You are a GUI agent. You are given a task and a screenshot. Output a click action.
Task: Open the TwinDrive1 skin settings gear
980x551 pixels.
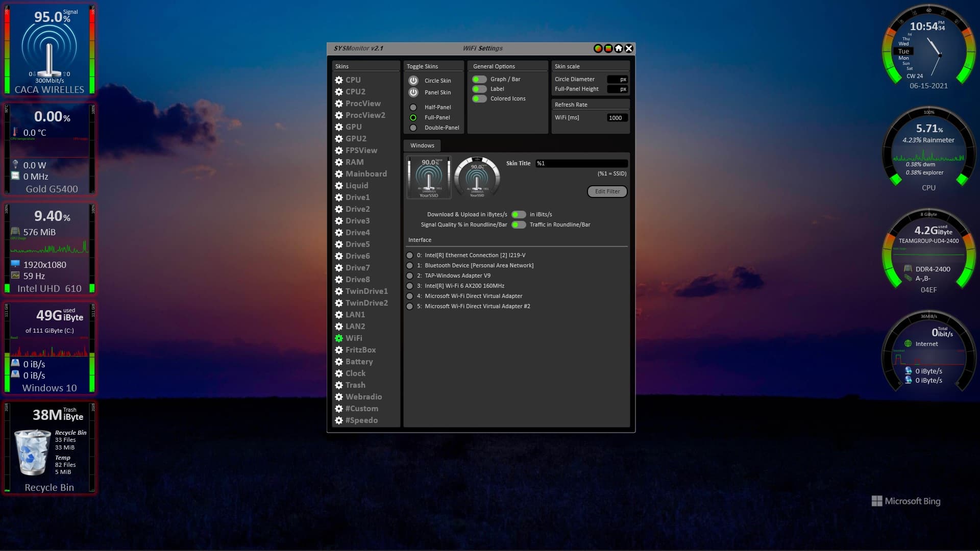pyautogui.click(x=339, y=291)
